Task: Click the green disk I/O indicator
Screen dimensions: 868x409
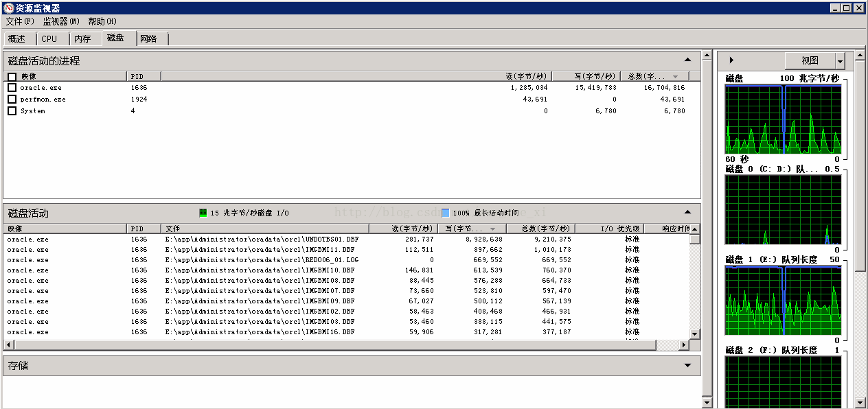Action: click(x=203, y=213)
